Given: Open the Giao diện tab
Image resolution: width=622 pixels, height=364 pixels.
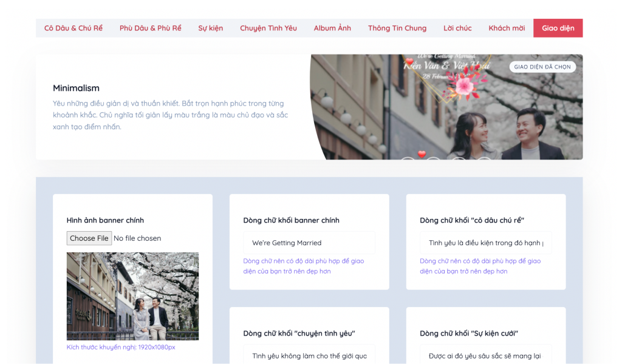Looking at the screenshot, I should (x=558, y=28).
